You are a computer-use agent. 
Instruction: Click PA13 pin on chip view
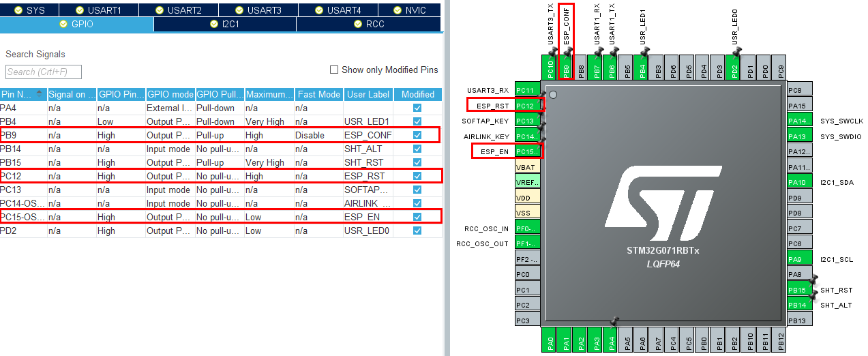799,136
